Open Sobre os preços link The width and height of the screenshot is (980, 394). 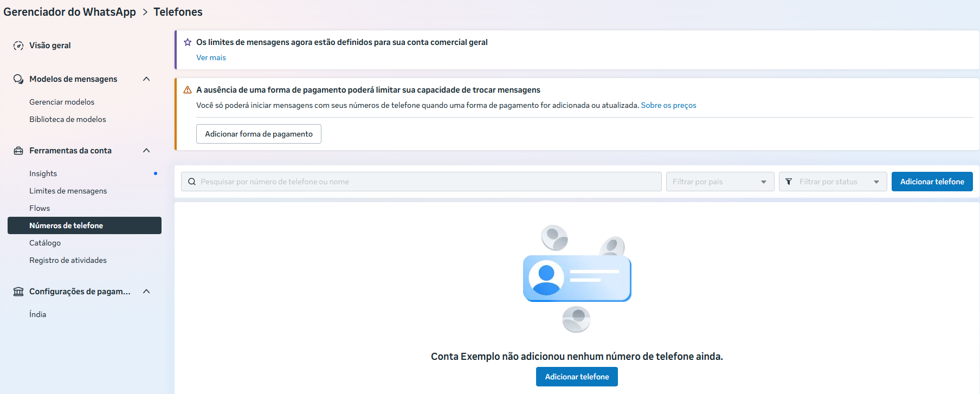(x=668, y=105)
